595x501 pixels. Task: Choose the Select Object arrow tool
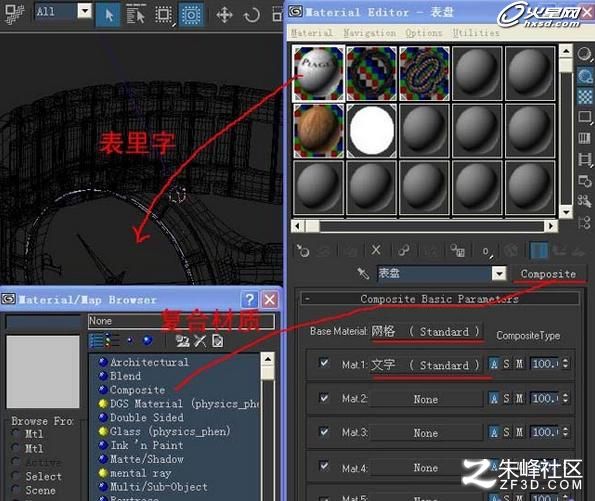(109, 15)
